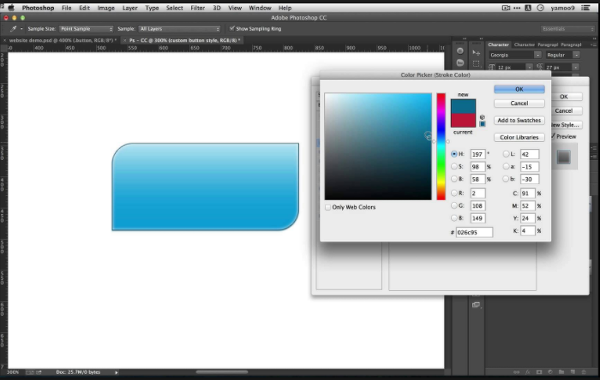Click the hex color input field
The width and height of the screenshot is (600, 380).
click(x=474, y=232)
